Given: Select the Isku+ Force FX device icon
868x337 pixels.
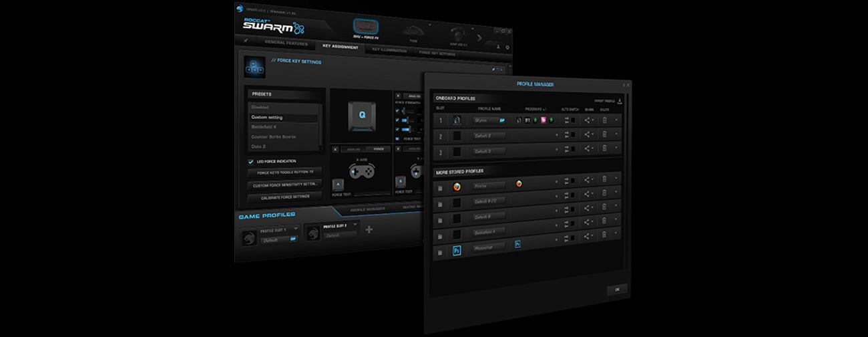Looking at the screenshot, I should tap(366, 27).
